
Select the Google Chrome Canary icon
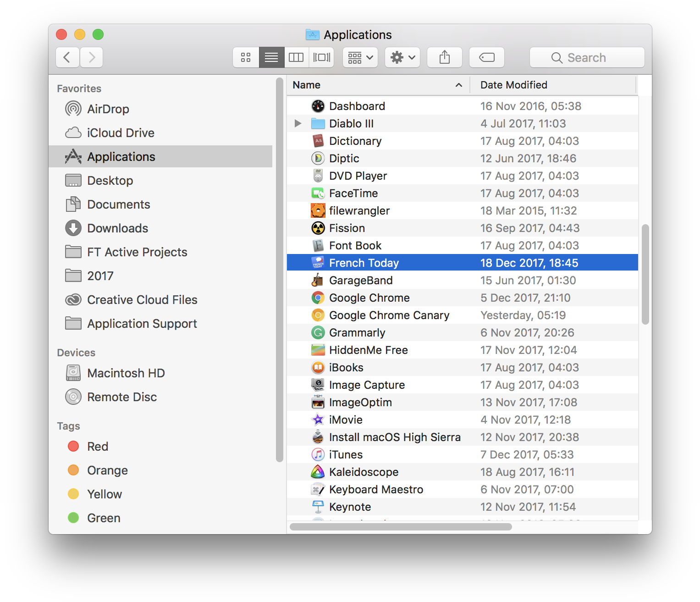(318, 315)
